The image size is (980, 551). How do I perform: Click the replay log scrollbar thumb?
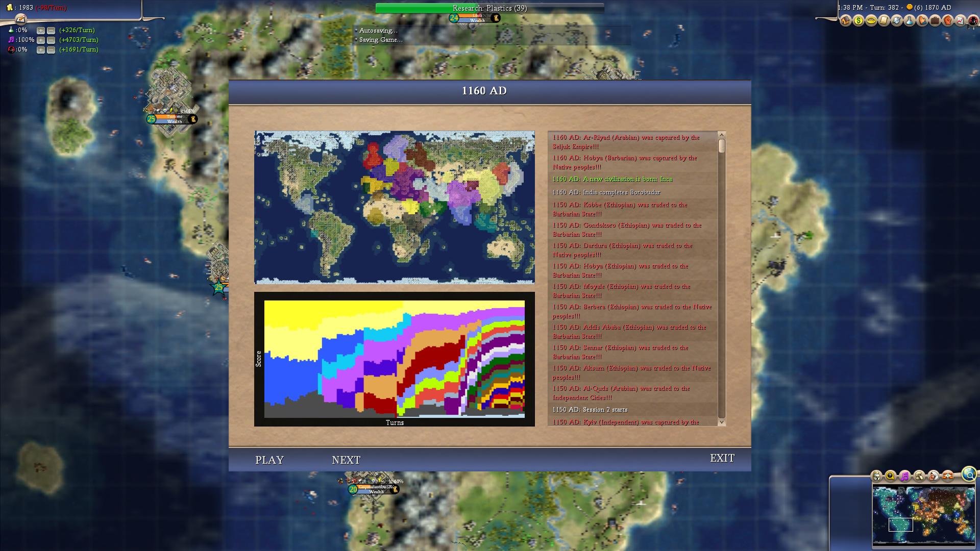pos(721,146)
